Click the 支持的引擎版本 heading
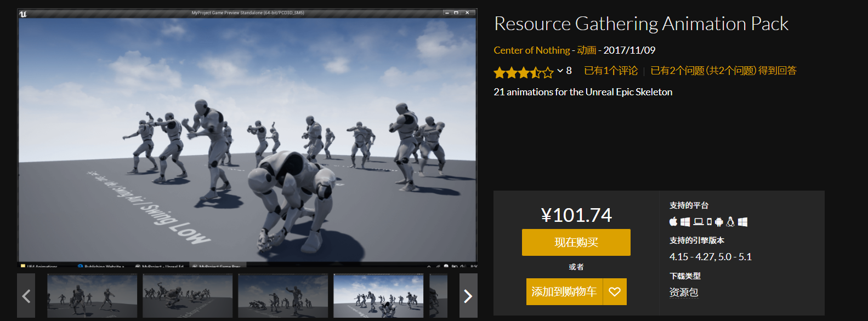 [x=697, y=240]
